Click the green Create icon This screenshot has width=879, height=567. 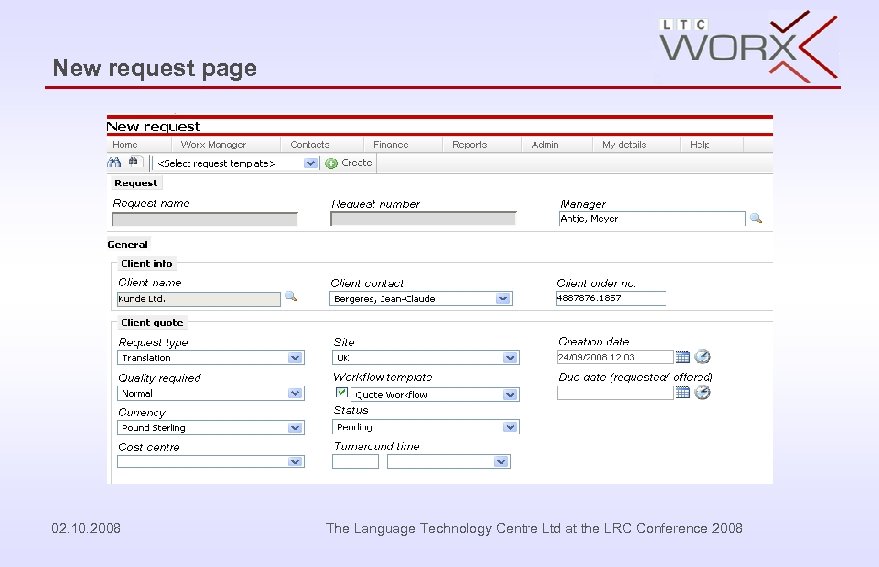click(x=331, y=163)
